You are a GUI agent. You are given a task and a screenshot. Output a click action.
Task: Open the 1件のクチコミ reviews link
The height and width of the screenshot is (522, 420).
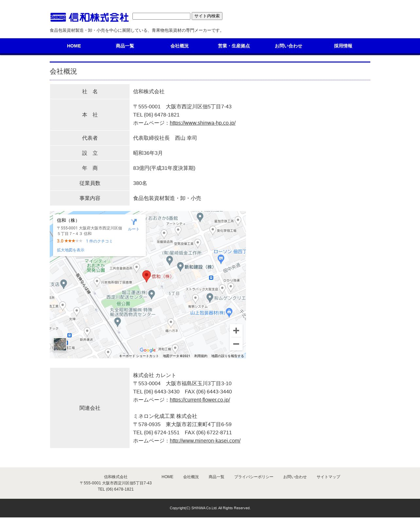(99, 241)
